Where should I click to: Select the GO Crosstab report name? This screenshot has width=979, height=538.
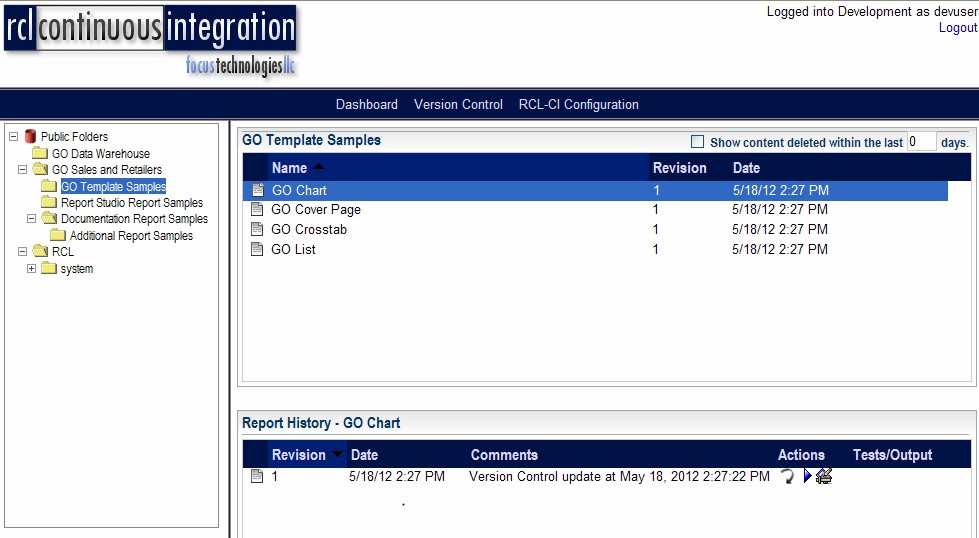(x=308, y=229)
